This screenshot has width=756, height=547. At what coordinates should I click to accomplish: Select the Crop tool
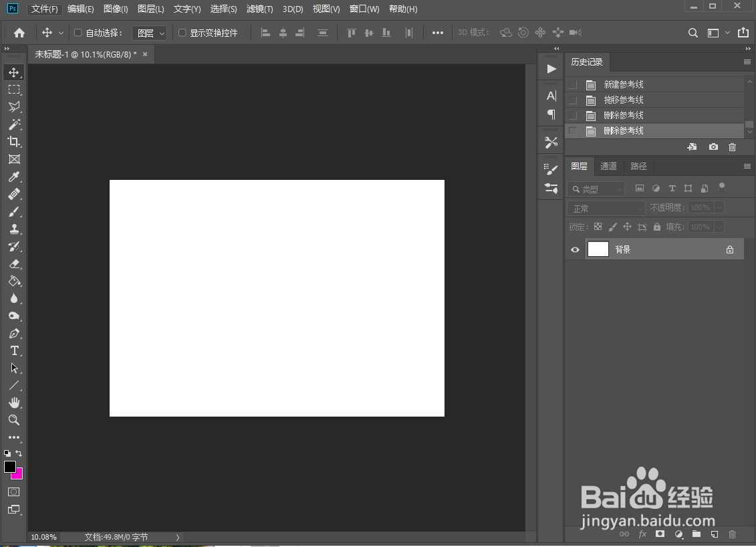click(x=14, y=142)
